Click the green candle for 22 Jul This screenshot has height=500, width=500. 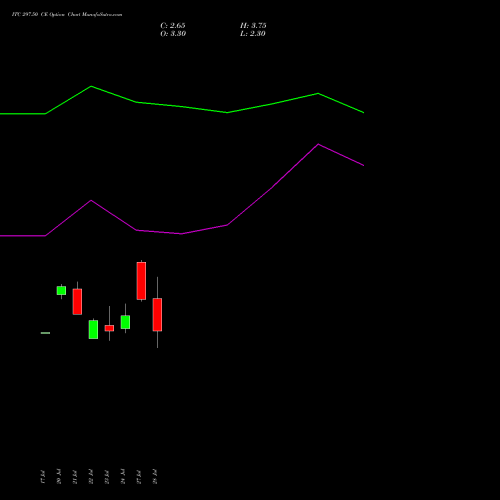point(93,329)
